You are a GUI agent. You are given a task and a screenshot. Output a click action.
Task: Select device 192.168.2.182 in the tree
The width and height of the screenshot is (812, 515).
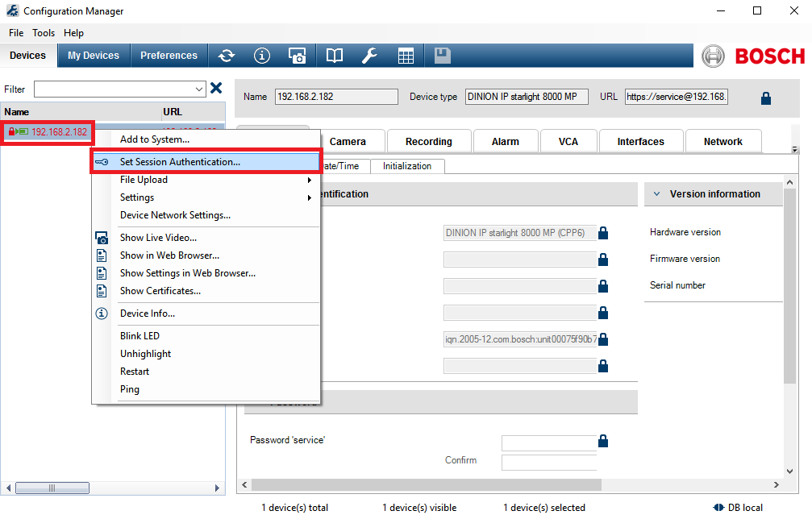(59, 132)
